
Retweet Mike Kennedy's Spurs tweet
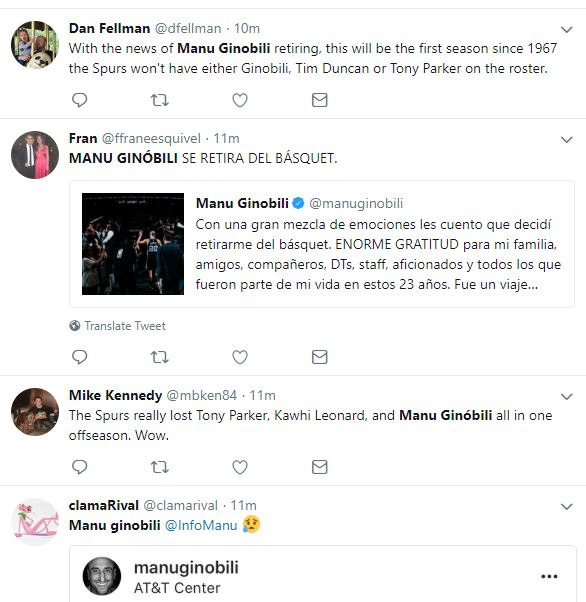coord(159,467)
